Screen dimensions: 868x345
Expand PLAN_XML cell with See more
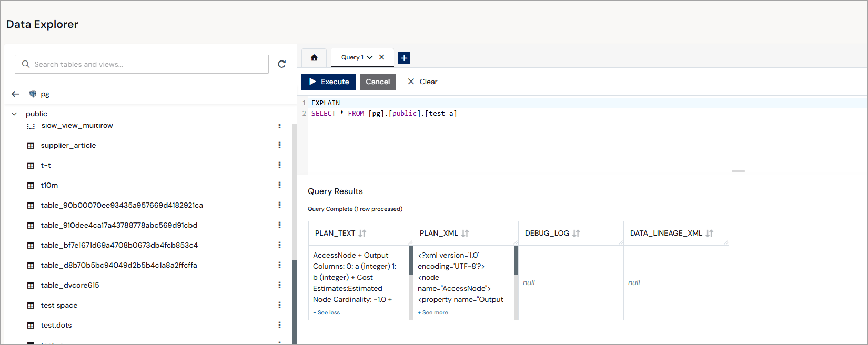coord(433,312)
